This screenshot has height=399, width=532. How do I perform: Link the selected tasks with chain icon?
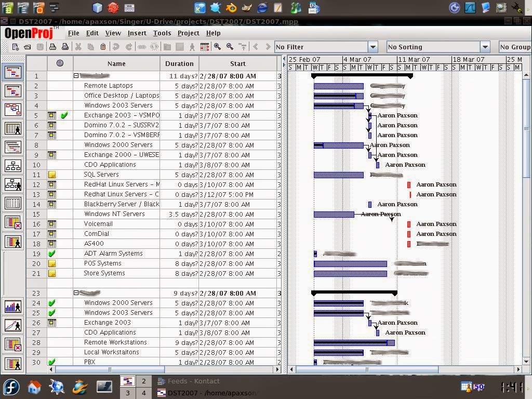click(142, 47)
